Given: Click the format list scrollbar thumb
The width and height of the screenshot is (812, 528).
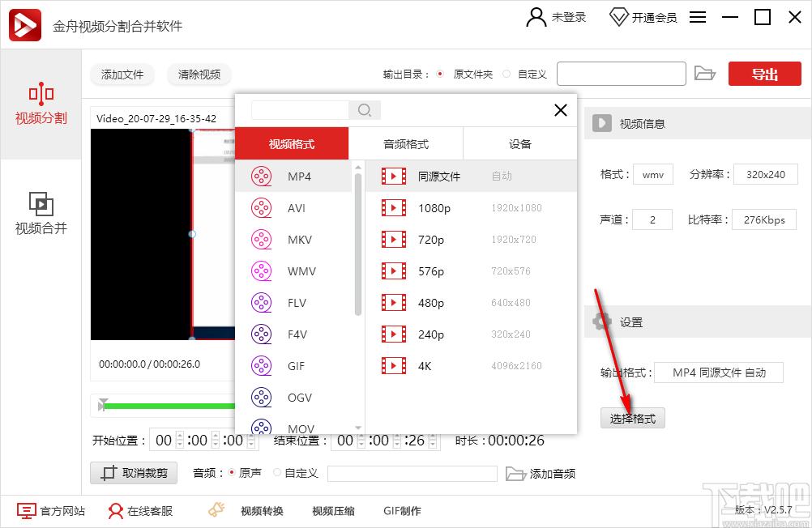Looking at the screenshot, I should tap(358, 245).
